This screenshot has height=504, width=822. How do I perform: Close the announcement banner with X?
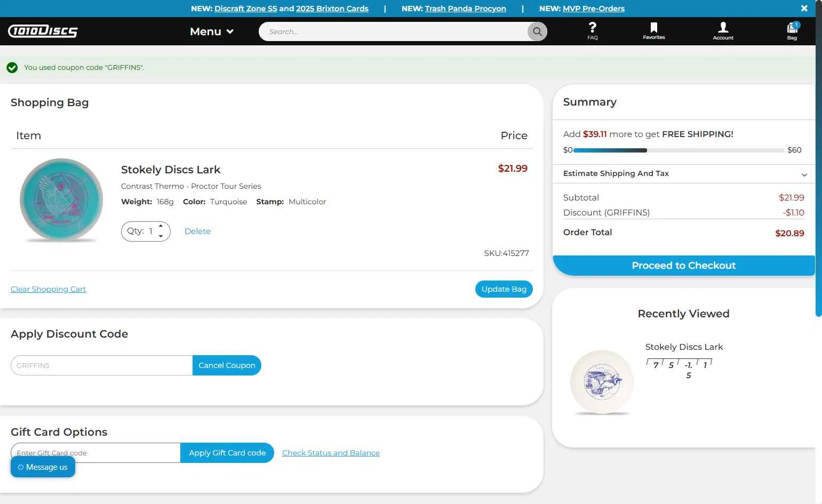pos(804,9)
